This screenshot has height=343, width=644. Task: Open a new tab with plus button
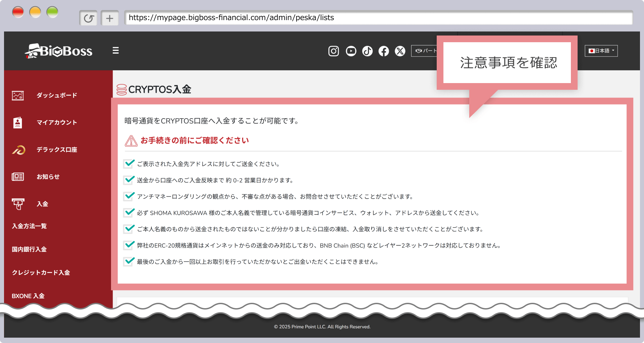point(110,18)
